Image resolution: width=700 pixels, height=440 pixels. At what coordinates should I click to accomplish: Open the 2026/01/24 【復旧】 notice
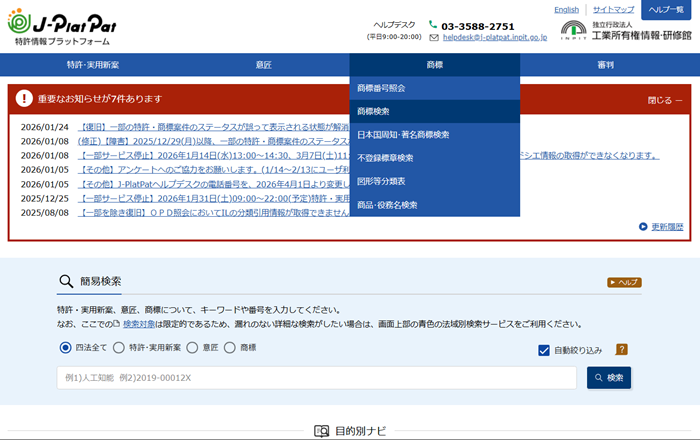coord(213,127)
